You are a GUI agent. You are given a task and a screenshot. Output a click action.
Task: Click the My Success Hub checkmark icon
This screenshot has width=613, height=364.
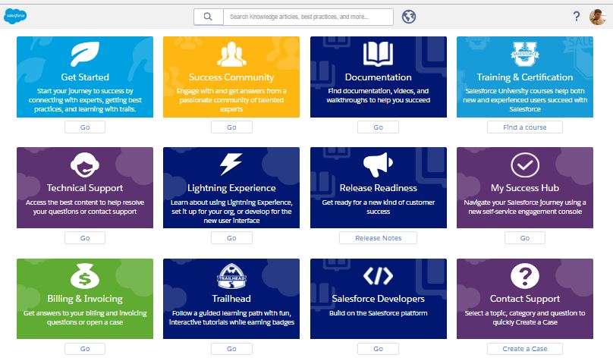click(525, 165)
